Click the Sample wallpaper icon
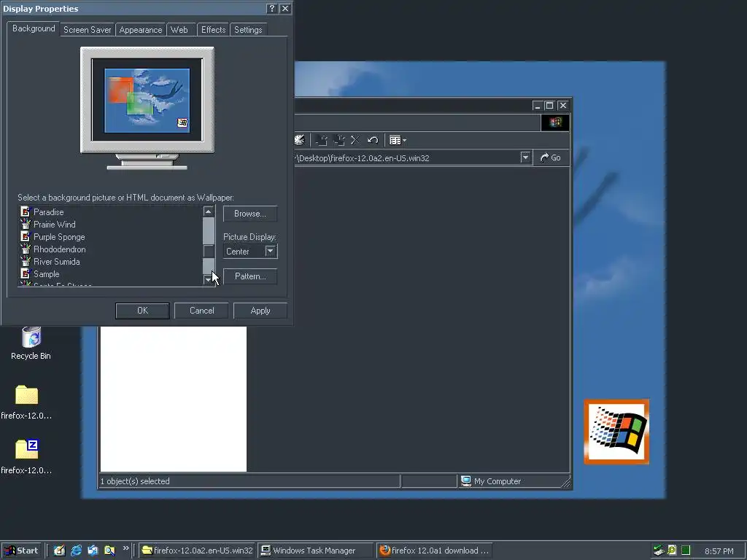The image size is (747, 560). click(26, 274)
